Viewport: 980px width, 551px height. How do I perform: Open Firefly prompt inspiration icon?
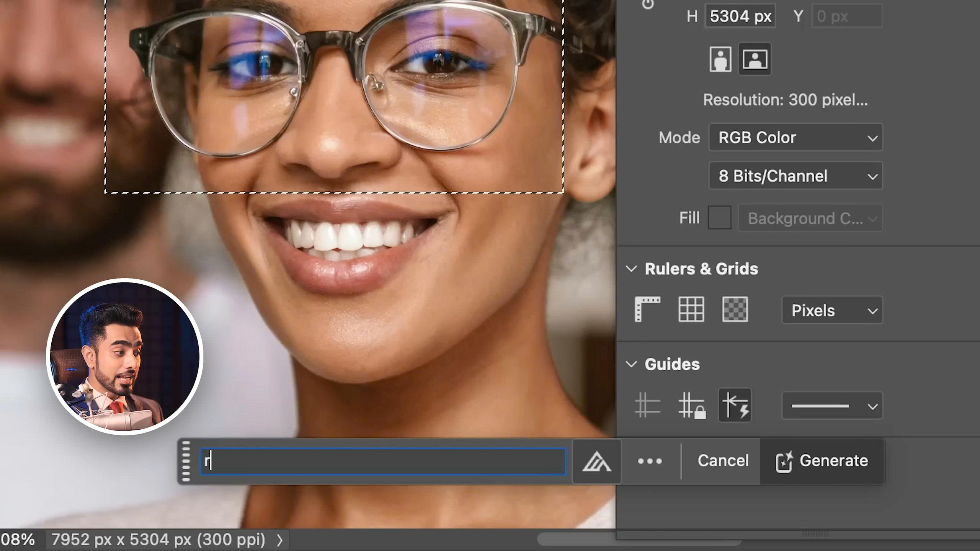(596, 461)
